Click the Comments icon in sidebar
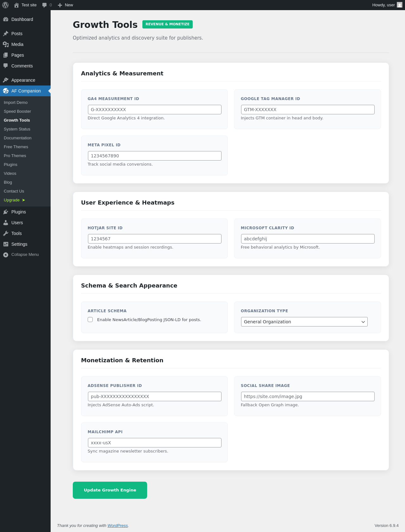 6,66
